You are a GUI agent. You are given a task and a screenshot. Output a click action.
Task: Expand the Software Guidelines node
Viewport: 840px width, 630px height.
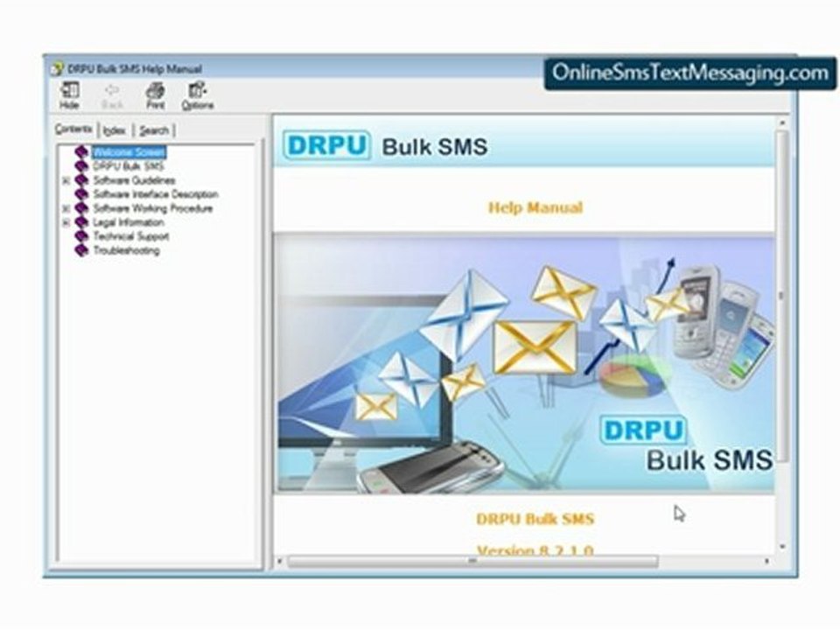[66, 180]
